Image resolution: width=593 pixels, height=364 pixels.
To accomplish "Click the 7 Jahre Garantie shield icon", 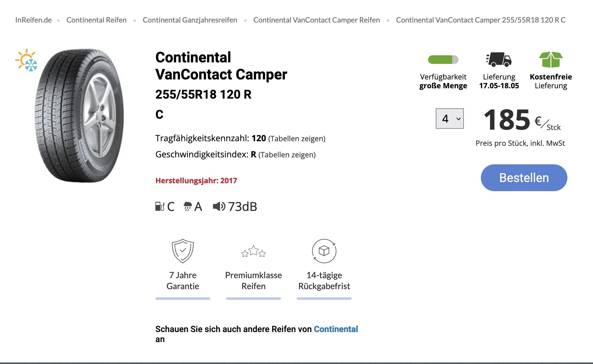I will (x=183, y=251).
